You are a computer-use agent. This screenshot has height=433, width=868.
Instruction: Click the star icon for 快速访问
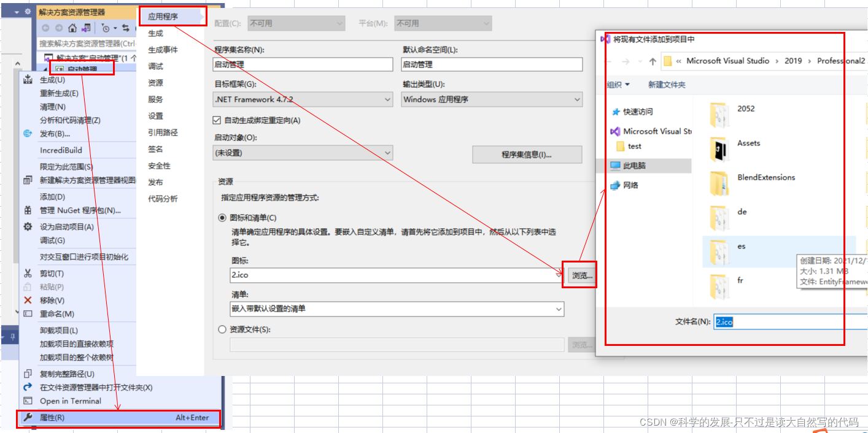616,112
